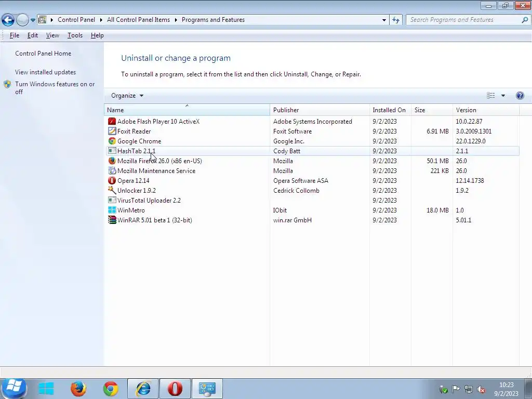Click the Unlocker 1.9.2 wand icon
The height and width of the screenshot is (399, 532).
(x=112, y=190)
